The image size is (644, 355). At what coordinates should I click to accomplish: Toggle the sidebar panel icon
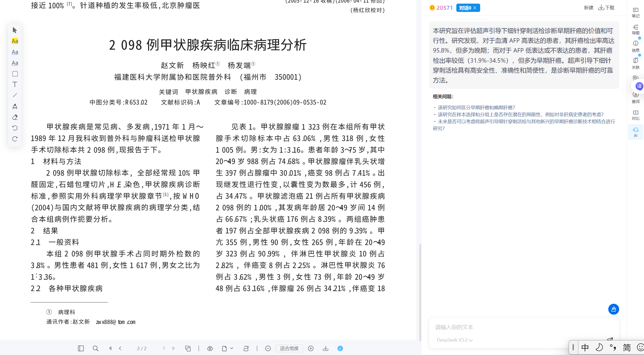click(x=81, y=349)
